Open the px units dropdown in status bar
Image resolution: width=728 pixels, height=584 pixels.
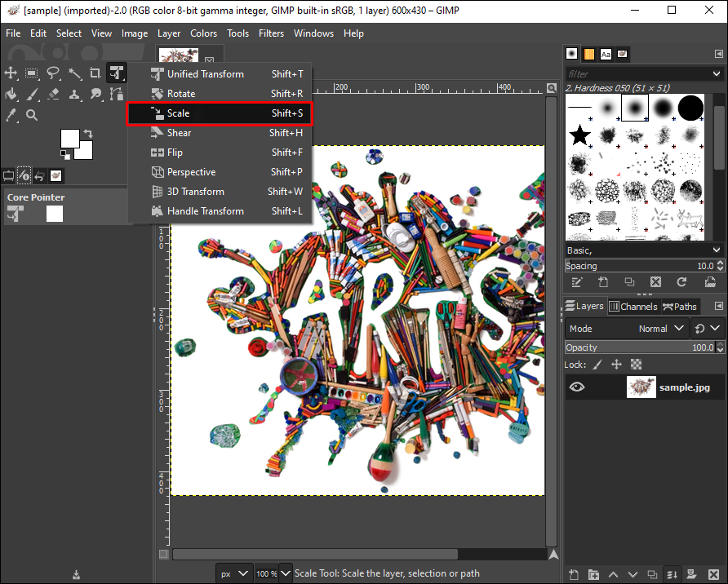point(234,573)
